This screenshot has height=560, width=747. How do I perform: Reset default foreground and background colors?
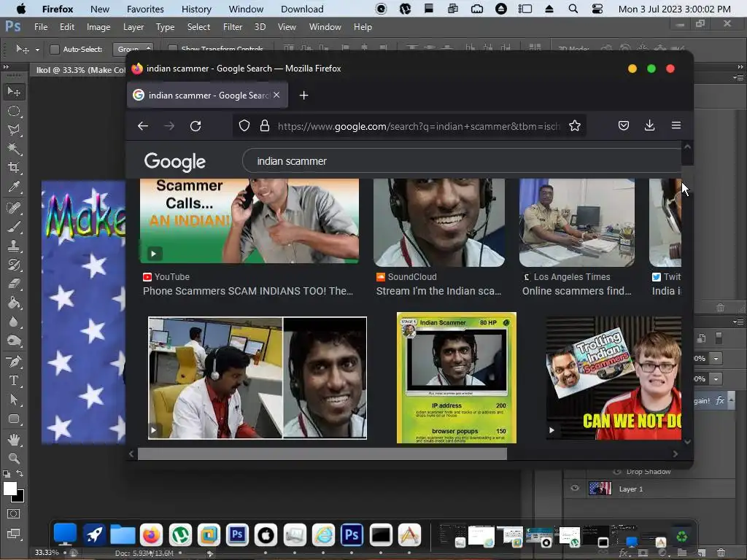pyautogui.click(x=6, y=474)
